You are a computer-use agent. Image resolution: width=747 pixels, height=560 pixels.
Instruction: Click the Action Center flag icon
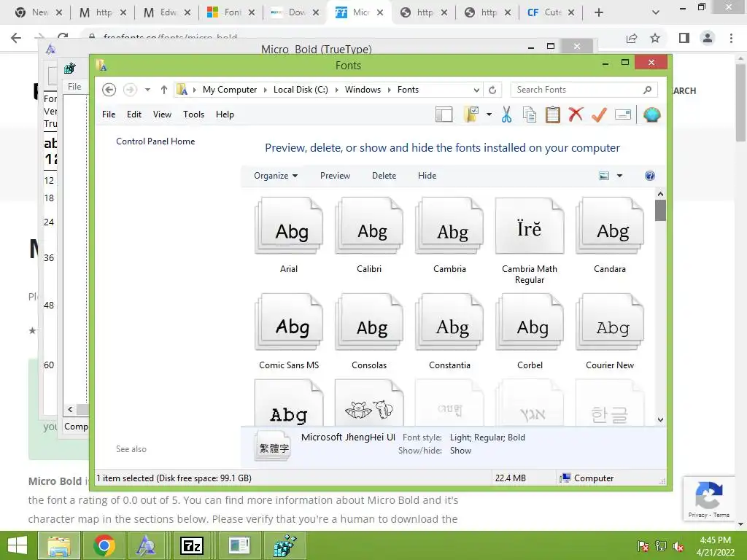pos(643,546)
